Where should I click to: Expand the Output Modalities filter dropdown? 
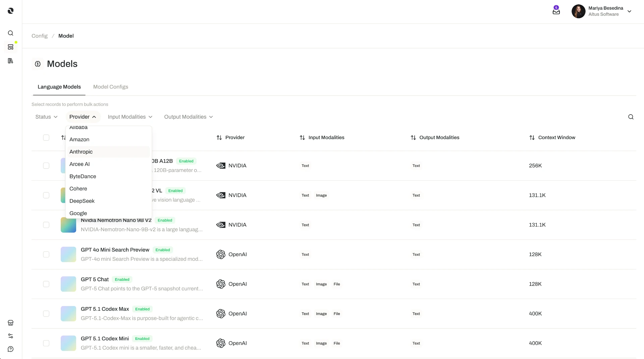pos(189,117)
